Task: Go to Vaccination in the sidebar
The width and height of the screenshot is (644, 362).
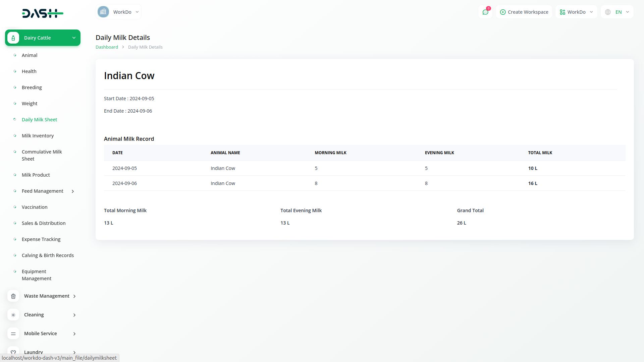Action: [x=35, y=207]
